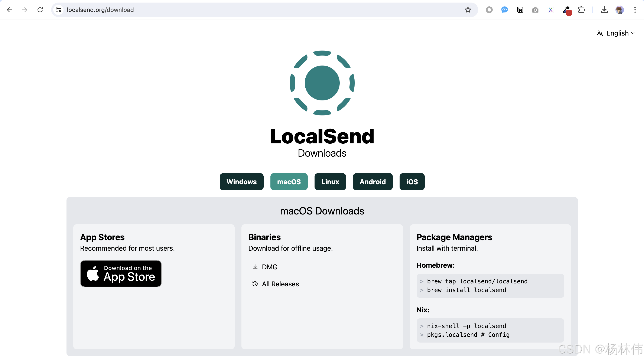Open the iOS downloads tab
The image size is (644, 360).
tap(412, 181)
